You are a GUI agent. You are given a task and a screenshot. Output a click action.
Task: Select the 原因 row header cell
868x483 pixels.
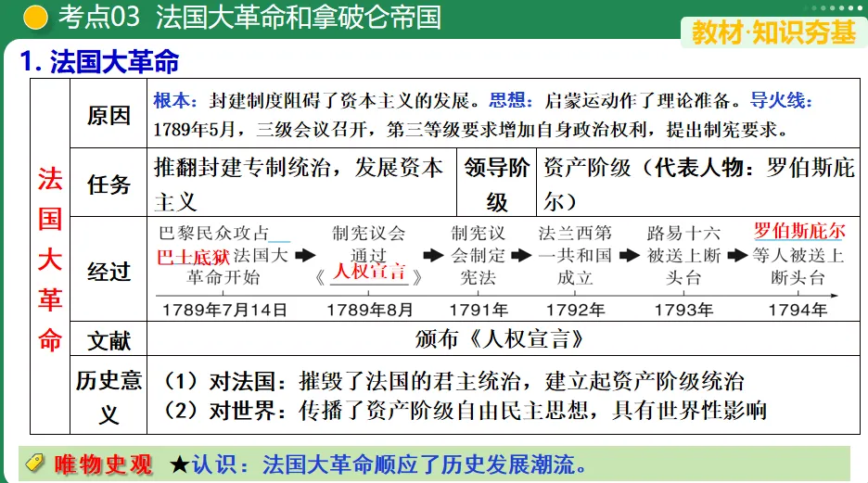(108, 115)
